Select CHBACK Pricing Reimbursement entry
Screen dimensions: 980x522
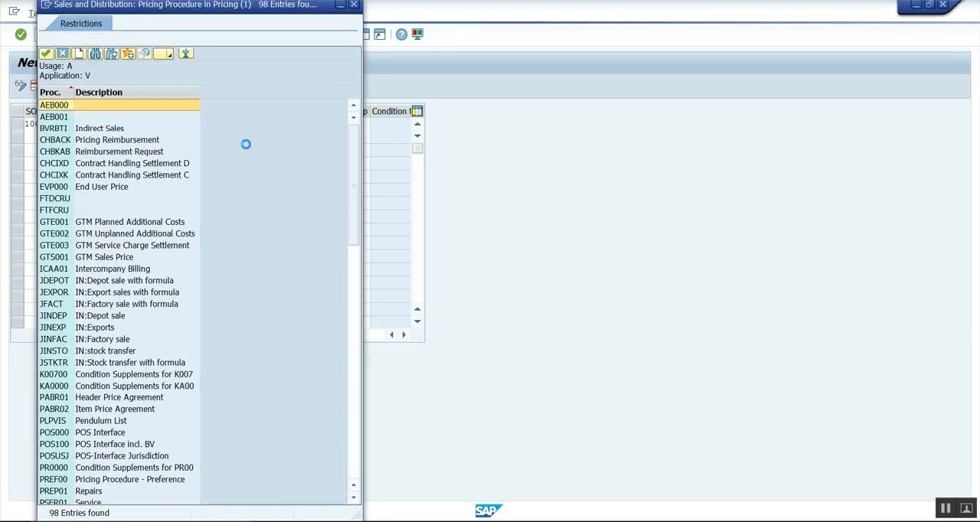tap(119, 140)
